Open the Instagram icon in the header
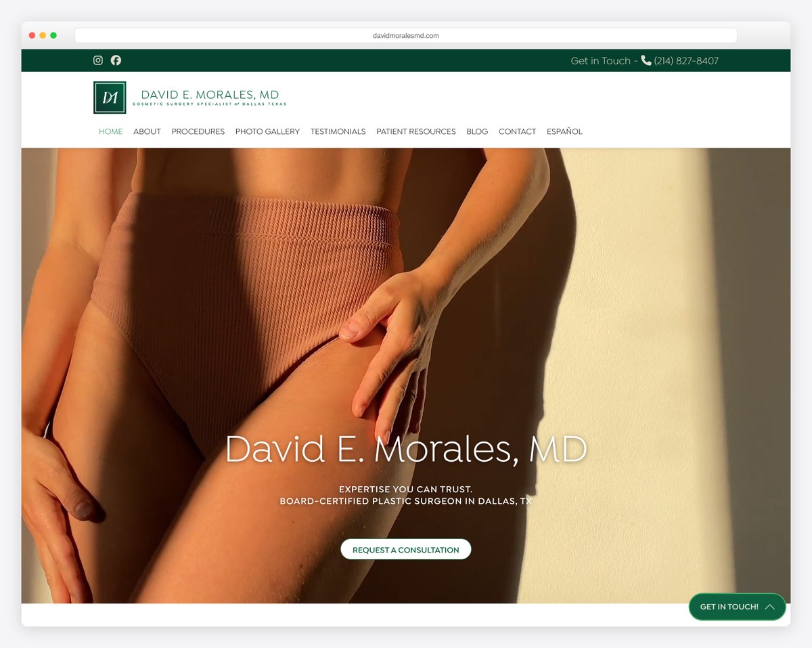This screenshot has height=648, width=812. click(97, 60)
